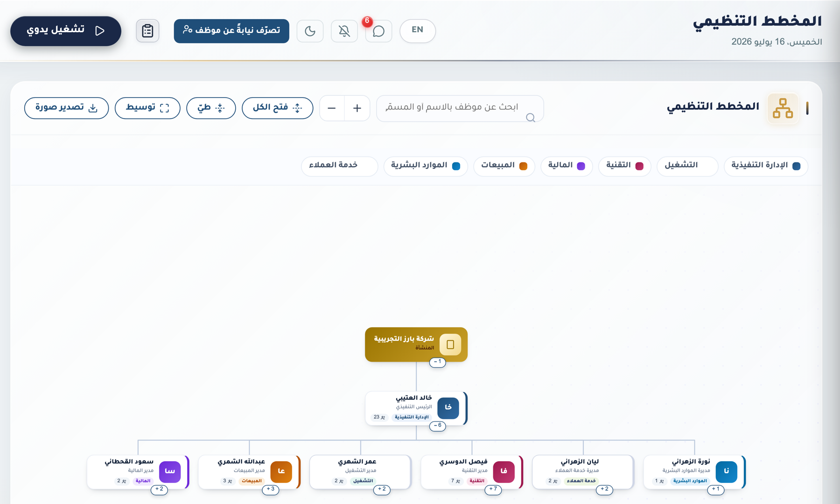The image size is (840, 504).
Task: Expand فيصل الدوسري's +7 badge
Action: pos(493,490)
